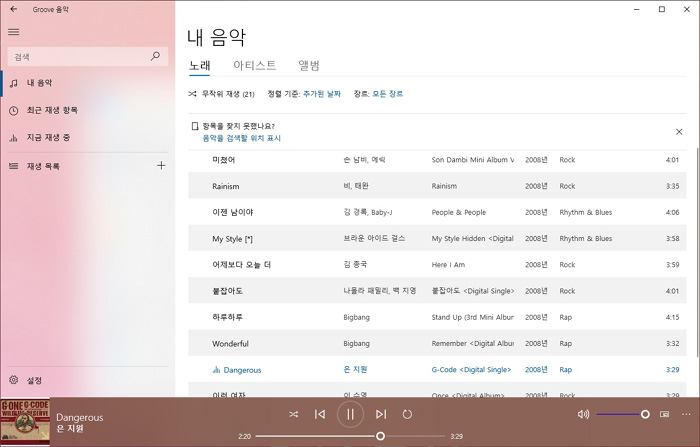The image size is (700, 447).
Task: Skip to the previous track
Action: [320, 414]
